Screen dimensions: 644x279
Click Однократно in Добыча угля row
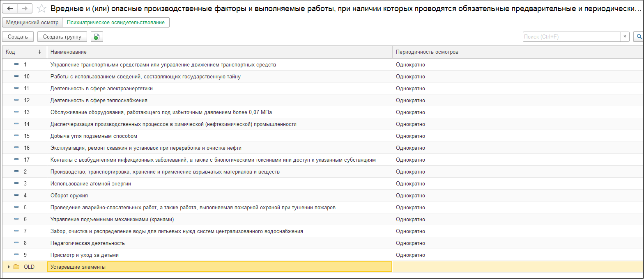(410, 136)
